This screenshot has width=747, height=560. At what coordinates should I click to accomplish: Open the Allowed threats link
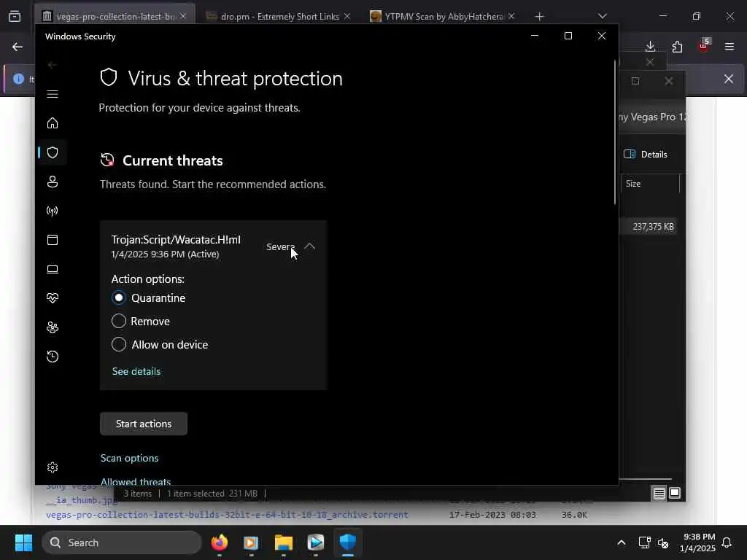point(136,481)
